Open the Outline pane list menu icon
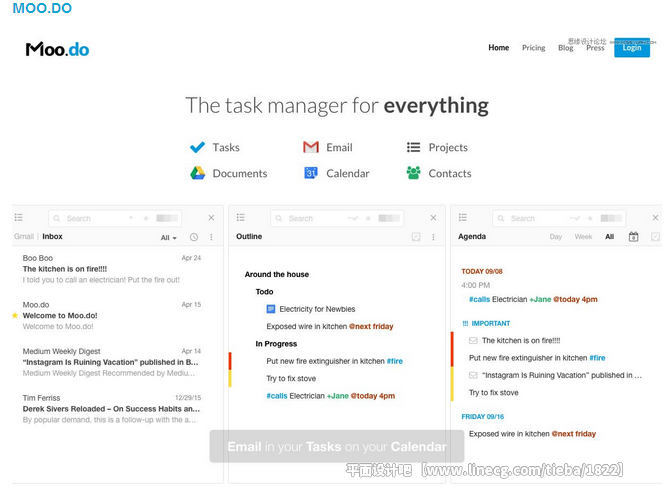 [x=241, y=218]
